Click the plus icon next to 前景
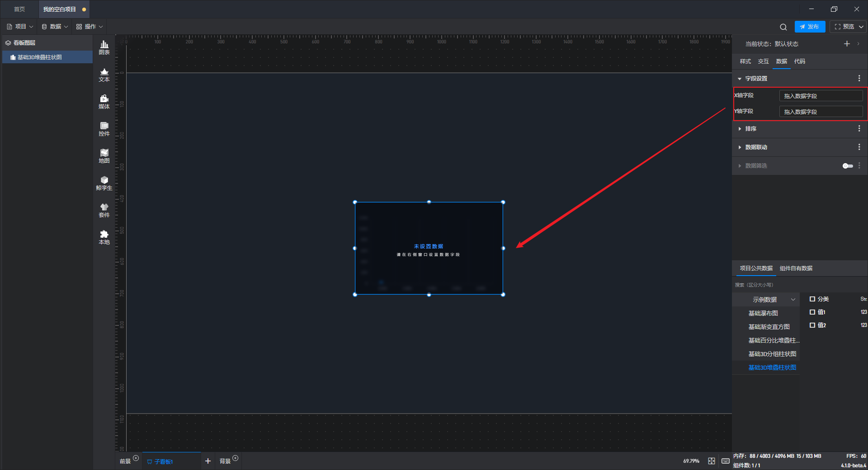Screen dimensions: 868x470 (x=136, y=458)
